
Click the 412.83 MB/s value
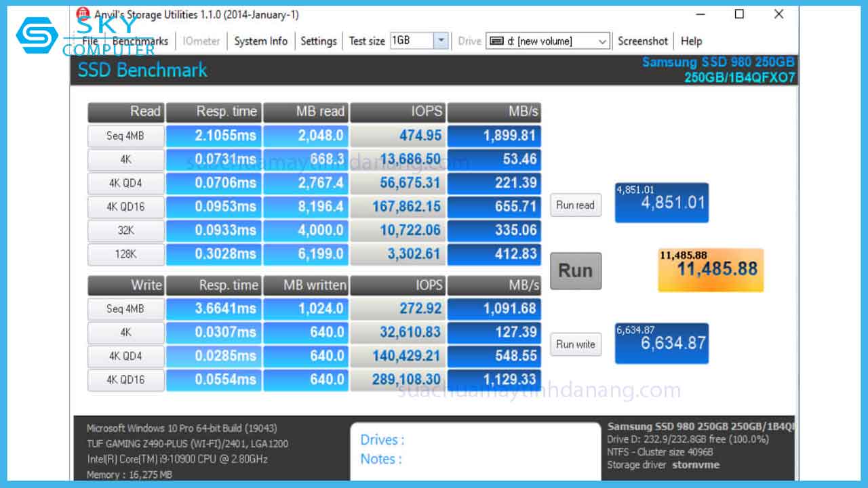494,254
